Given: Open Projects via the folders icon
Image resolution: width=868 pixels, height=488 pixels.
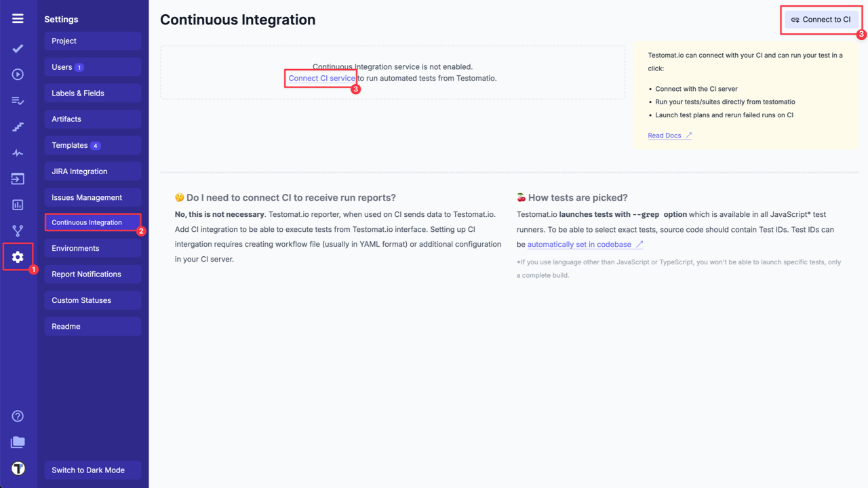Looking at the screenshot, I should [x=18, y=443].
